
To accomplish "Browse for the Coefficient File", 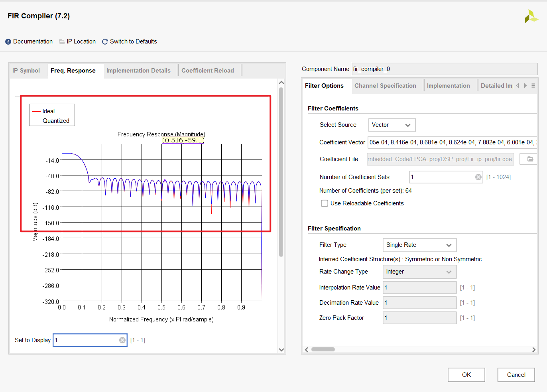I will click(x=530, y=159).
